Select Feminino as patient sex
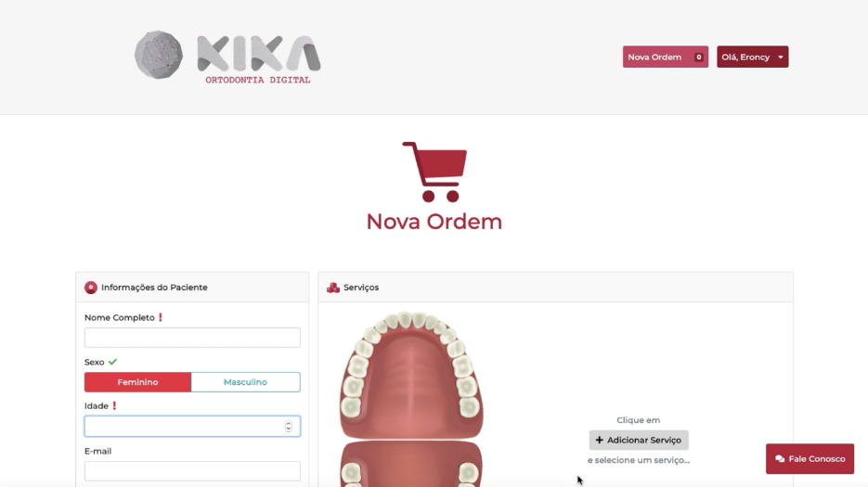This screenshot has width=868, height=487. tap(137, 382)
